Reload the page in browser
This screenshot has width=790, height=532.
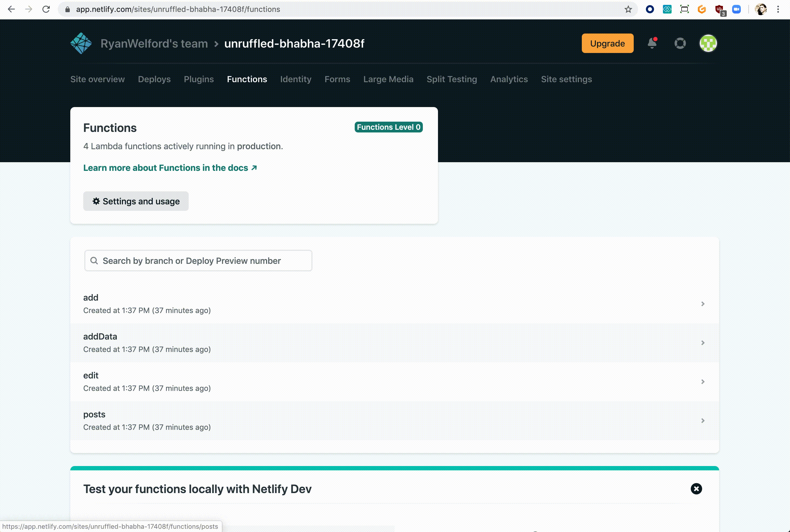tap(46, 9)
